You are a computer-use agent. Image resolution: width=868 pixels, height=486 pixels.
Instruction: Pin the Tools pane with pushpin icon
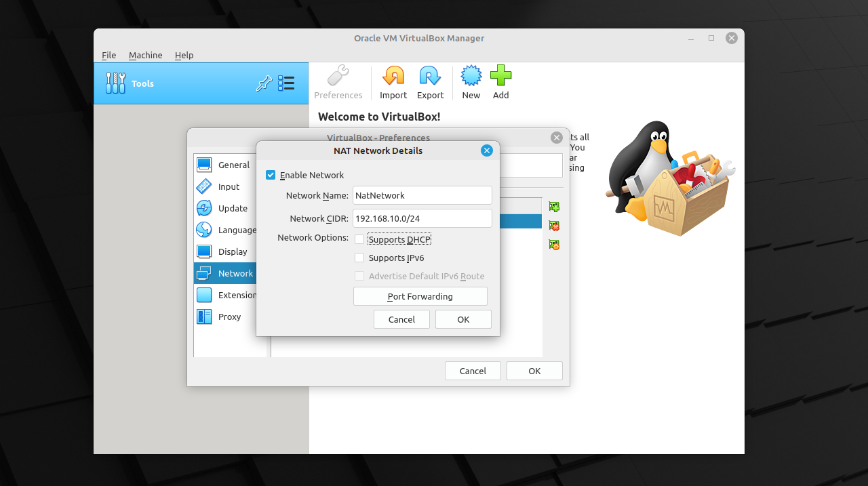pyautogui.click(x=264, y=83)
